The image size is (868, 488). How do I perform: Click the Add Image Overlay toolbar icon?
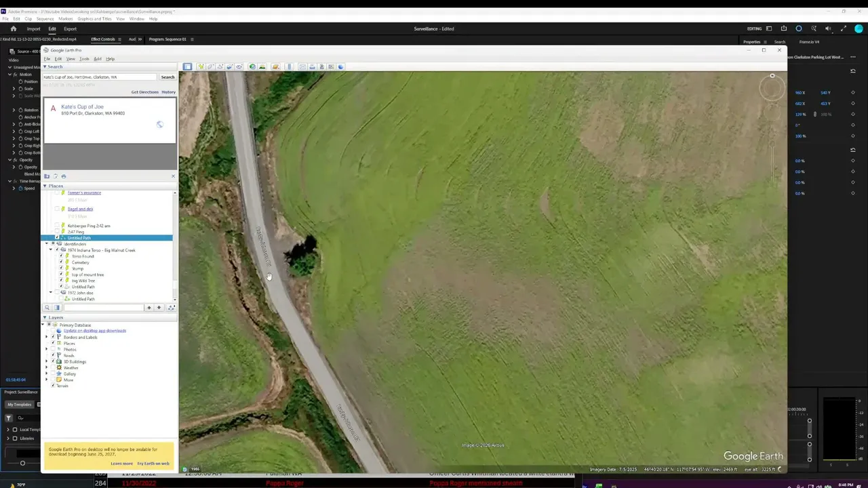(x=229, y=66)
